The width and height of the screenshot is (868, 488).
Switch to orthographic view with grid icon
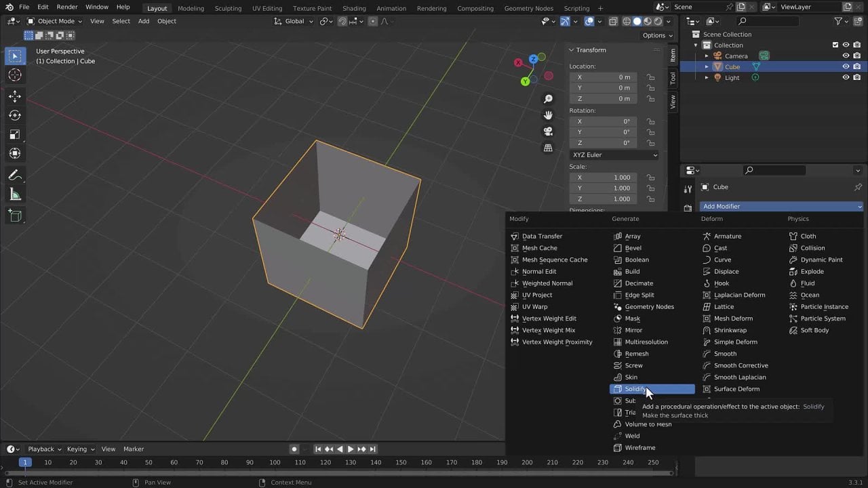click(x=548, y=148)
